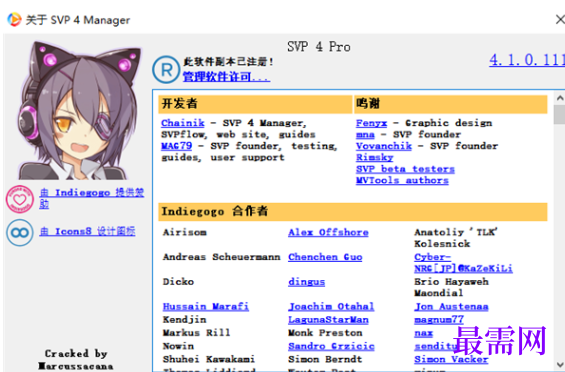Screen dimensions: 565x372
Task: Click the 鸣谢 section header
Action: click(x=450, y=104)
